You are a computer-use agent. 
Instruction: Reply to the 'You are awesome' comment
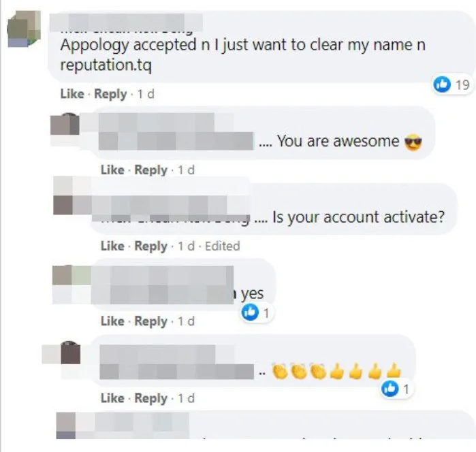coord(151,170)
